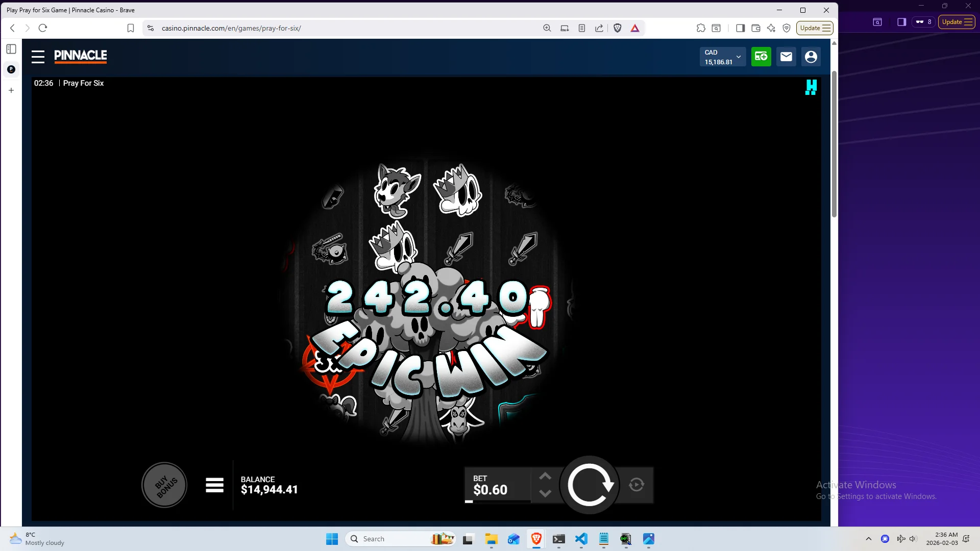Show hidden system tray icons
This screenshot has height=551, width=980.
pyautogui.click(x=869, y=539)
